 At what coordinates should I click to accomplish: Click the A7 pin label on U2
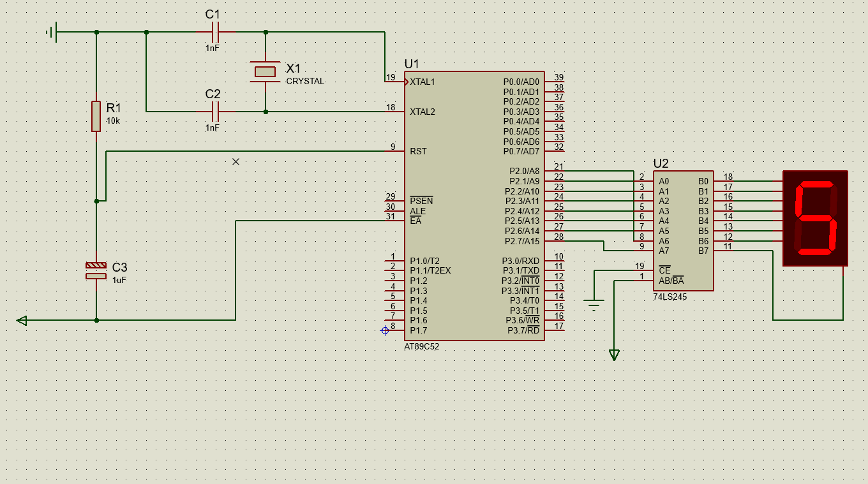coord(664,251)
